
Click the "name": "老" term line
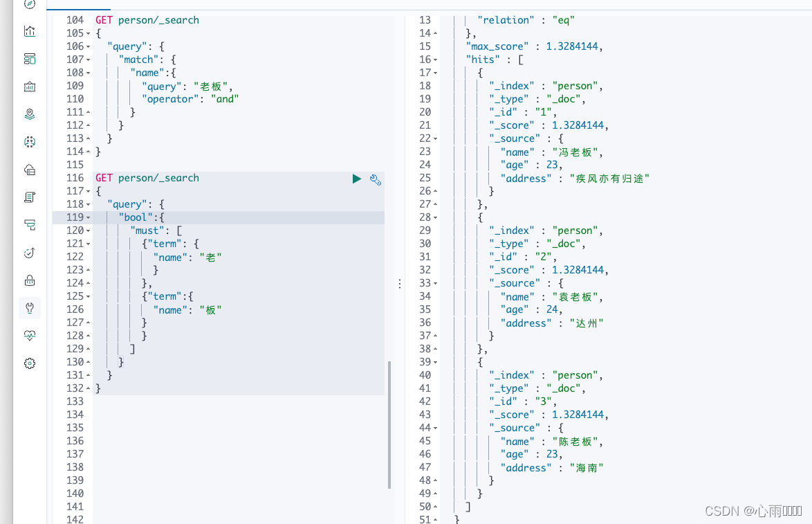click(x=187, y=257)
